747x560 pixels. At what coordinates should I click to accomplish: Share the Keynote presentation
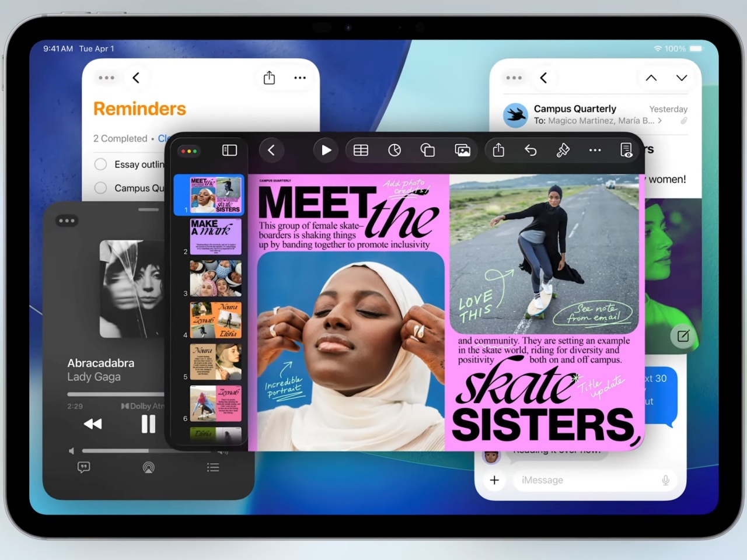click(498, 150)
